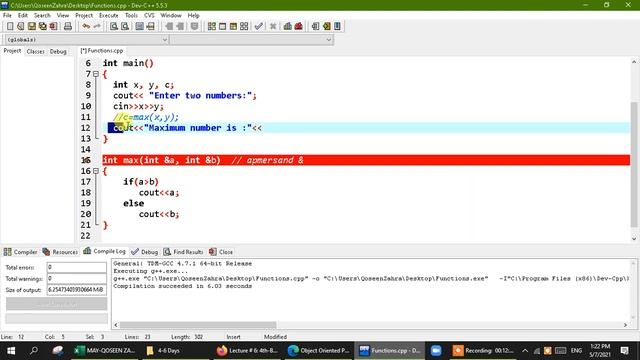Click the highlighted line 'int max(int &a, int &b)'

click(366, 160)
